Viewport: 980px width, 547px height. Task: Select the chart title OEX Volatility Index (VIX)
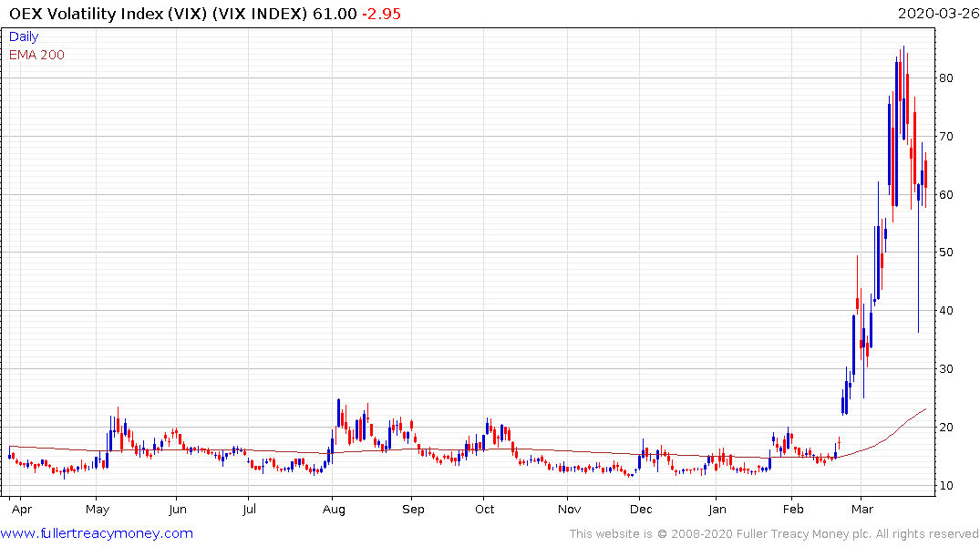[x=108, y=14]
